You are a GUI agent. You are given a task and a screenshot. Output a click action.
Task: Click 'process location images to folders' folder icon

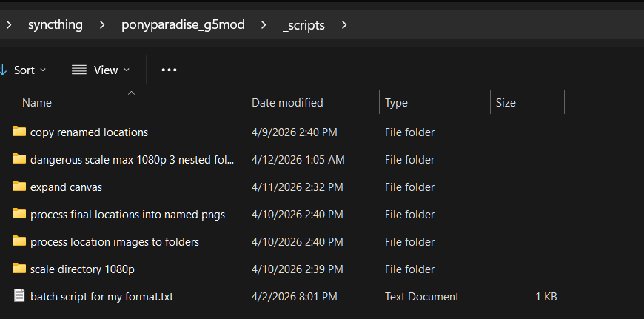19,241
